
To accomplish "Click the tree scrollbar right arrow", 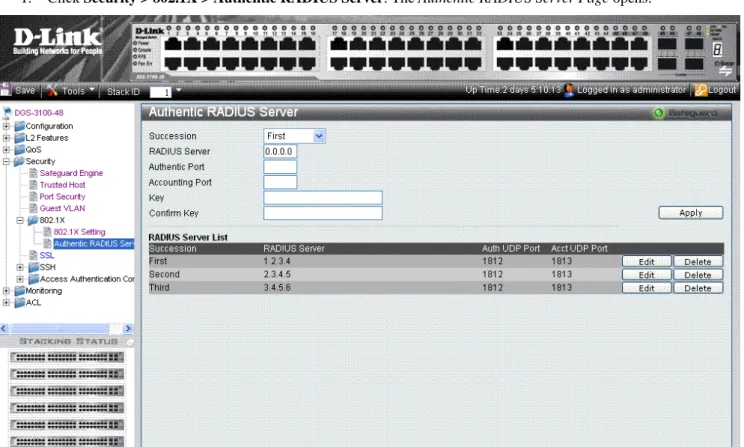I will (128, 328).
